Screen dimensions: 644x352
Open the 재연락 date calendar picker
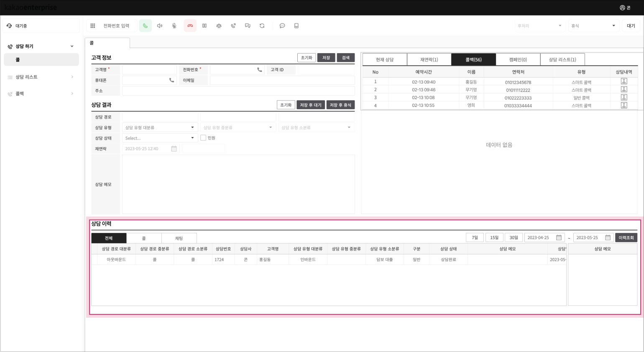pos(174,149)
